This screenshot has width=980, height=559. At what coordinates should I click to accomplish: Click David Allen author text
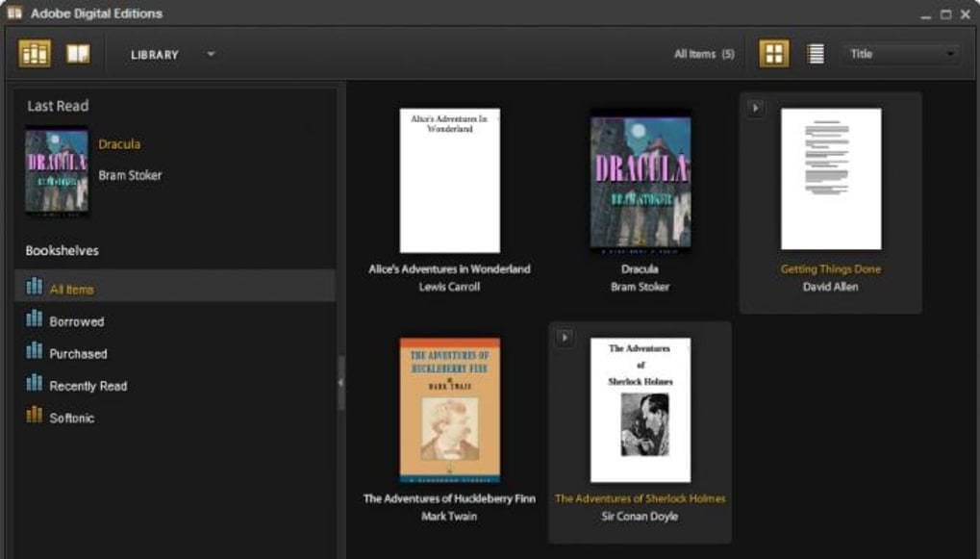831,287
